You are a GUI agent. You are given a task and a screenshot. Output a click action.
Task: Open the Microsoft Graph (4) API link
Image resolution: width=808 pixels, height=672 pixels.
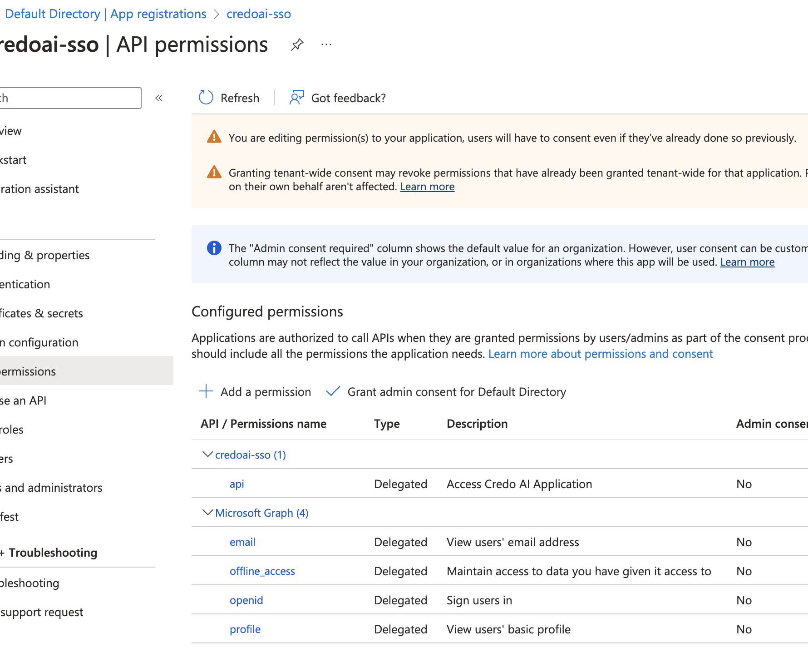[262, 513]
